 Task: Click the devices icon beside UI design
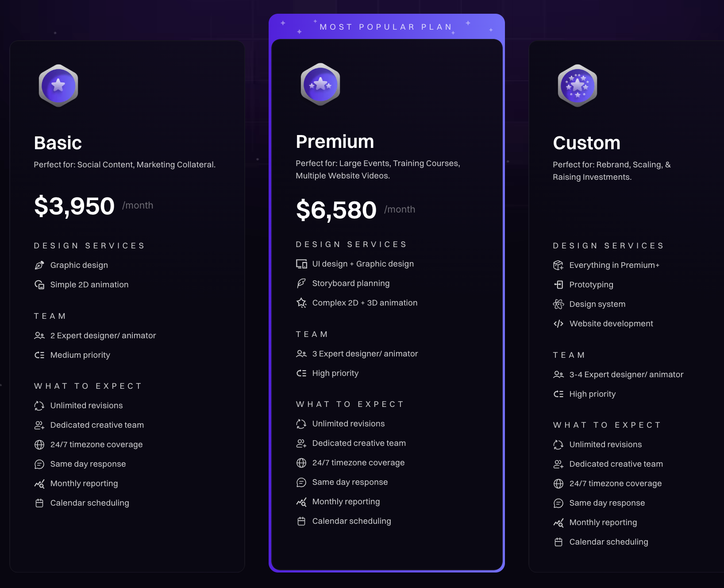click(301, 264)
